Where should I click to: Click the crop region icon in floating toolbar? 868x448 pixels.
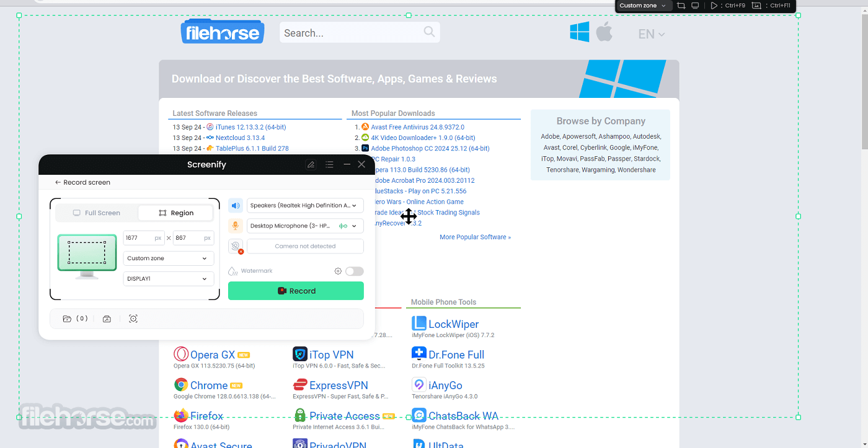(681, 6)
